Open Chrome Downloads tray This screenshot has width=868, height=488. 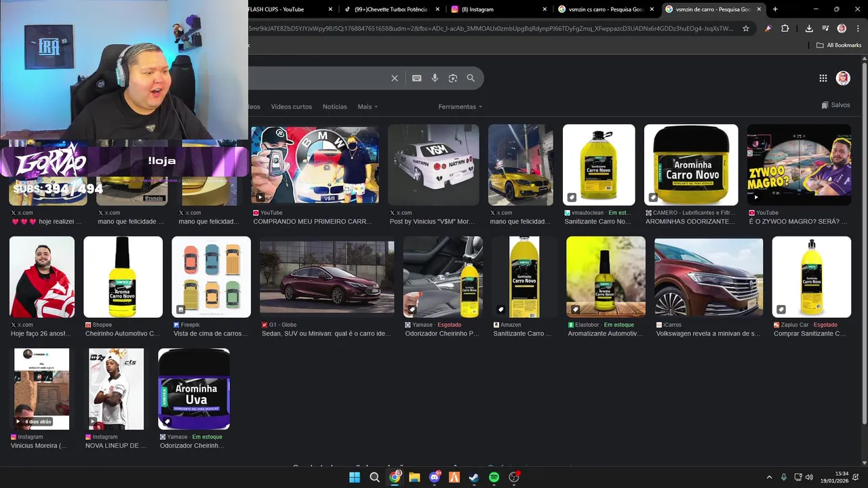[809, 28]
